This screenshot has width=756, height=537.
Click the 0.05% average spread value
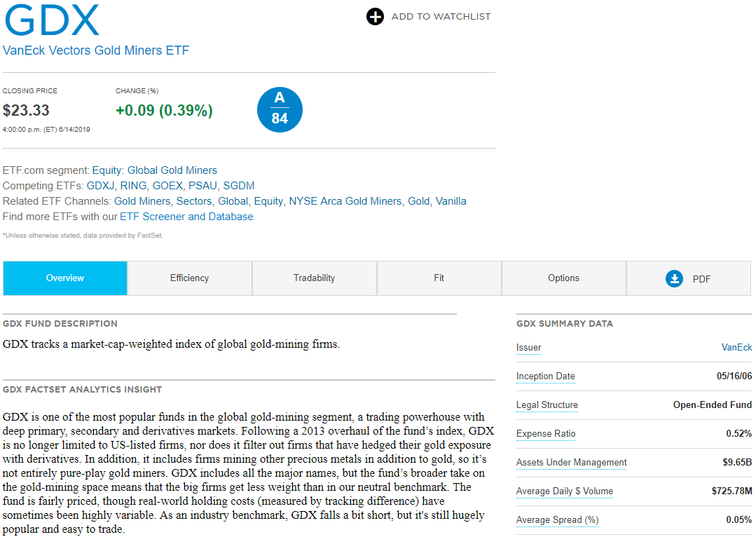[738, 520]
